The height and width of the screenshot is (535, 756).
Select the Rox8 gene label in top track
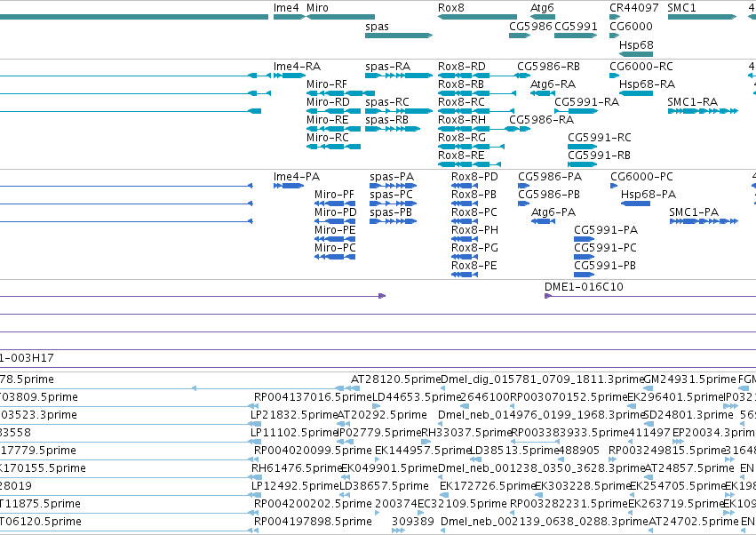tap(450, 8)
